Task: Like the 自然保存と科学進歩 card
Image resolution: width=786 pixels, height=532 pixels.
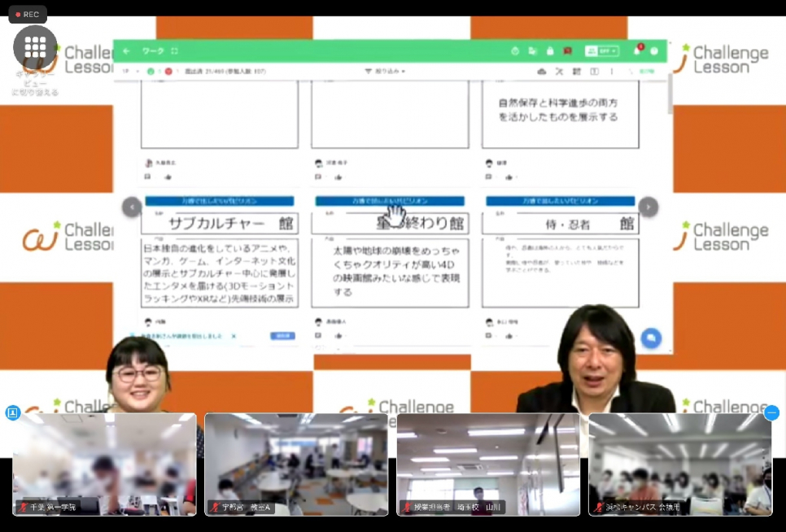Action: [x=509, y=177]
